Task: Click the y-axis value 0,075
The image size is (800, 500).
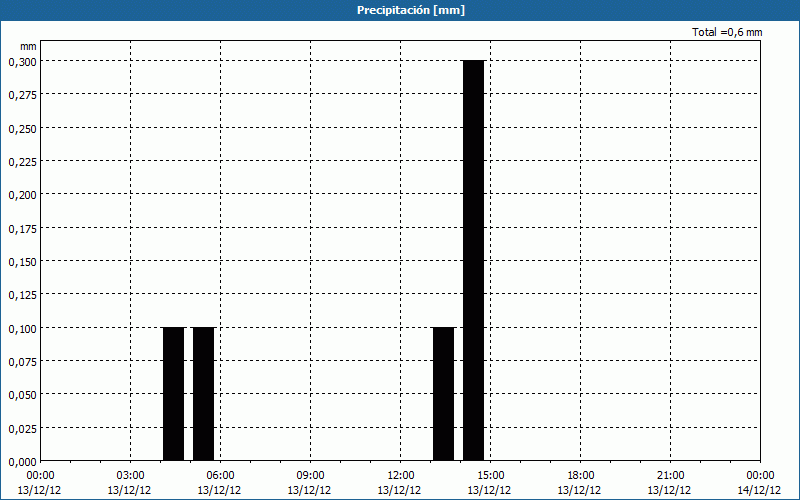Action: pos(22,362)
